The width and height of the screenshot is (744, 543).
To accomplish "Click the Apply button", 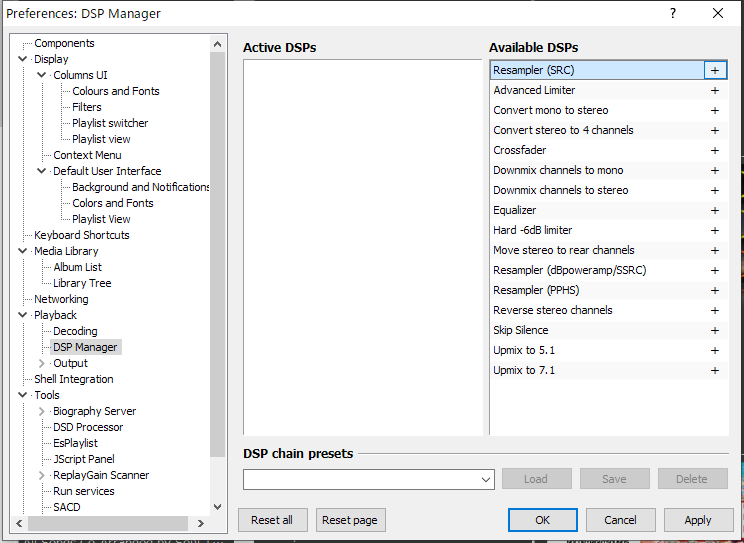I will tap(697, 520).
